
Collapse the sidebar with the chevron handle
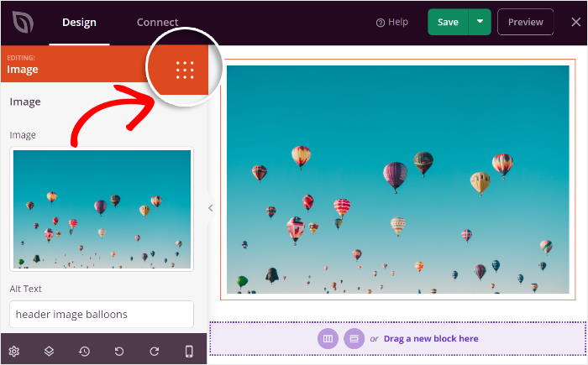pyautogui.click(x=211, y=208)
